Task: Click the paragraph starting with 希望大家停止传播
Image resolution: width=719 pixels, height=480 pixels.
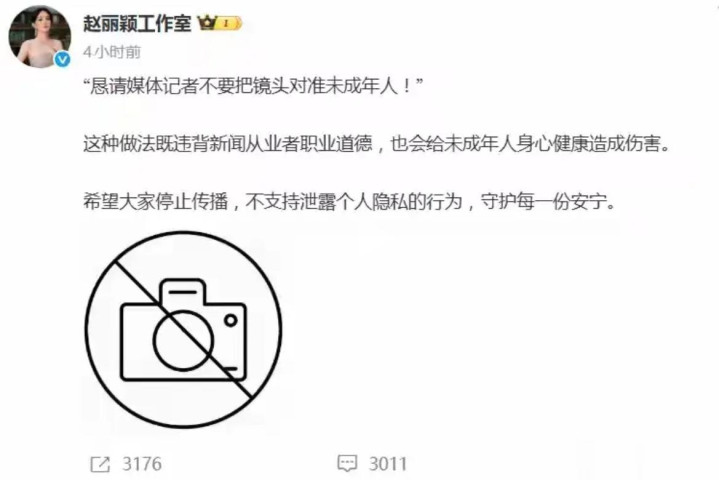Action: [349, 201]
